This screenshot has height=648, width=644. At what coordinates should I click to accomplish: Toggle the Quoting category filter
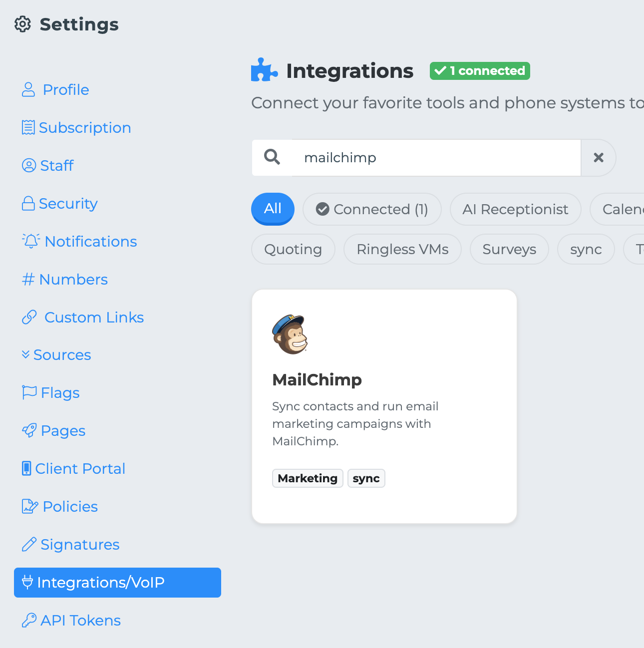coord(293,249)
